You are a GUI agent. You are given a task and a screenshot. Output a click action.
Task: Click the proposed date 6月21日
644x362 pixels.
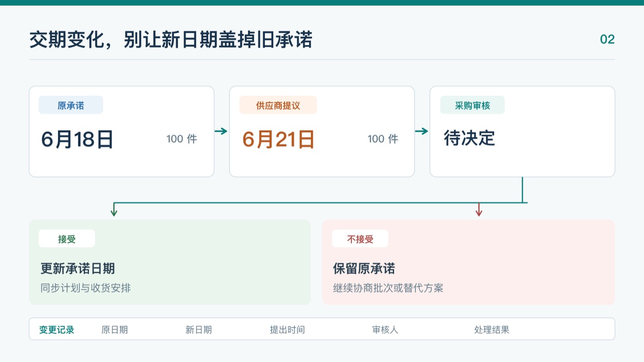tap(278, 139)
